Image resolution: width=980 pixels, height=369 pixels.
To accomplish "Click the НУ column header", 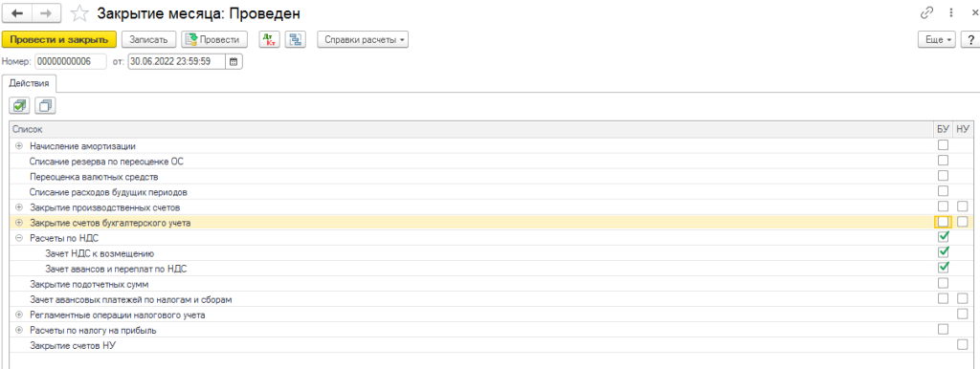I will [x=963, y=130].
